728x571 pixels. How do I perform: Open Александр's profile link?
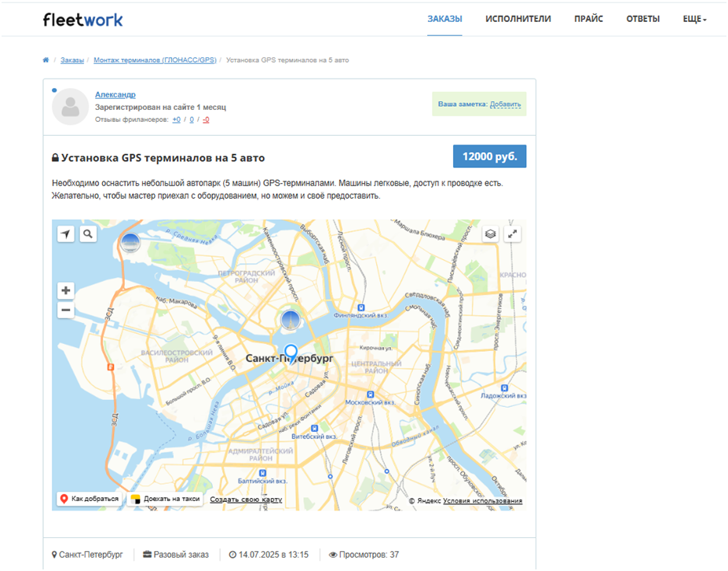pyautogui.click(x=115, y=94)
